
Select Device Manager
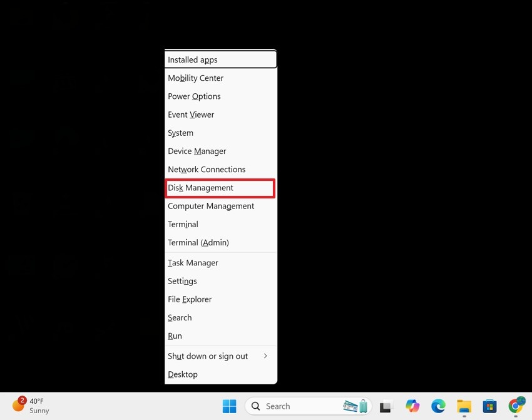197,151
